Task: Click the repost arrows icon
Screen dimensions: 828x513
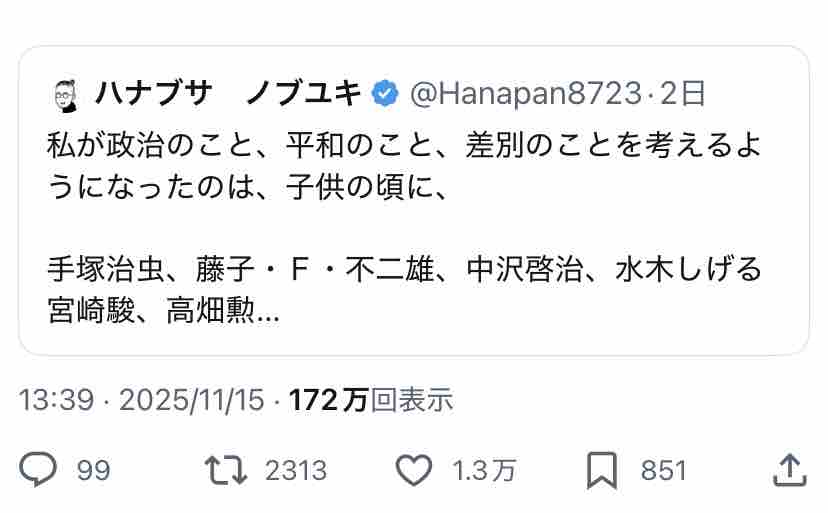Action: [x=225, y=470]
